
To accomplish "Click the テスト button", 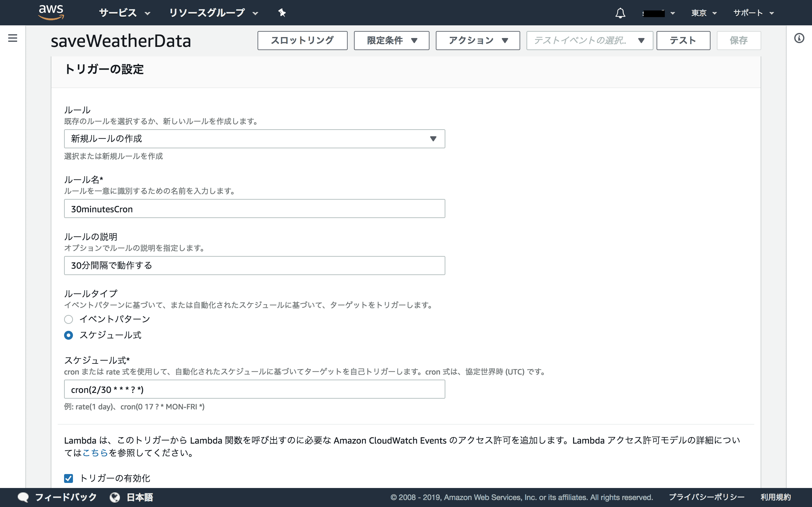I will pyautogui.click(x=682, y=40).
